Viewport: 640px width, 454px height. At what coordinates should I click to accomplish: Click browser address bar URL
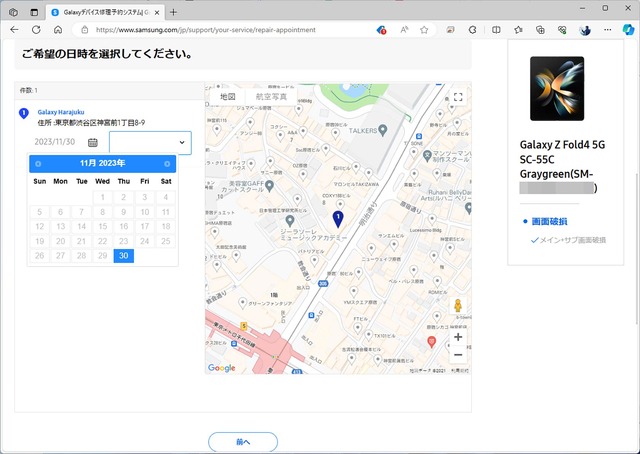click(206, 30)
